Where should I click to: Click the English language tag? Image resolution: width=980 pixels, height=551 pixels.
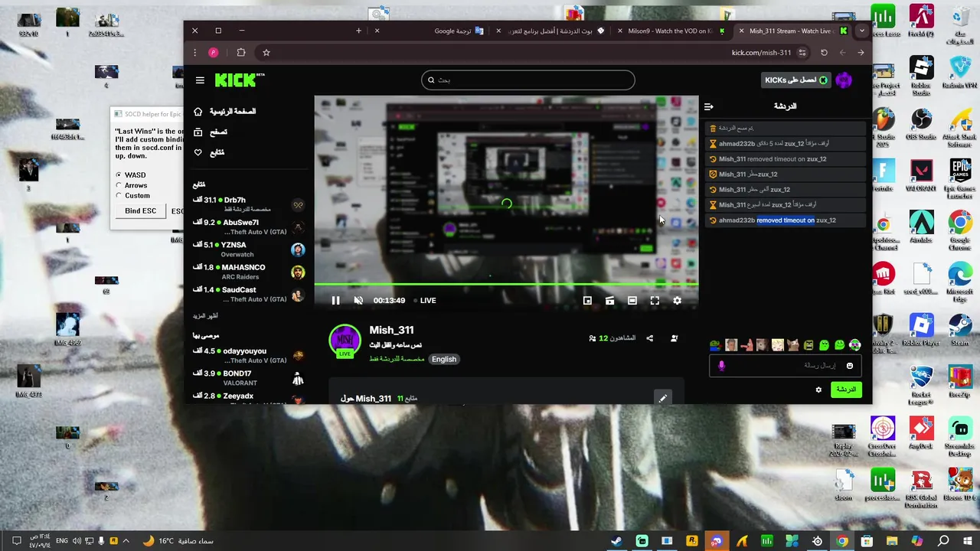tap(444, 360)
